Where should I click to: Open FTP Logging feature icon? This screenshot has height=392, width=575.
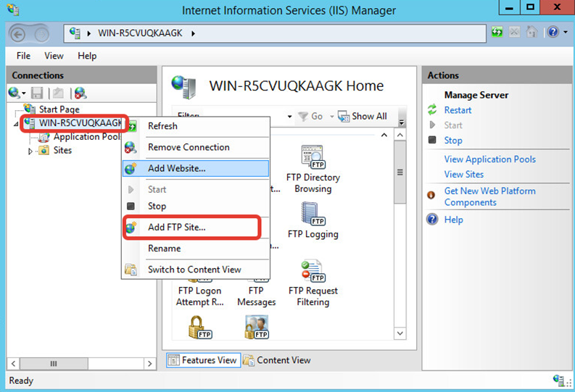tap(313, 220)
